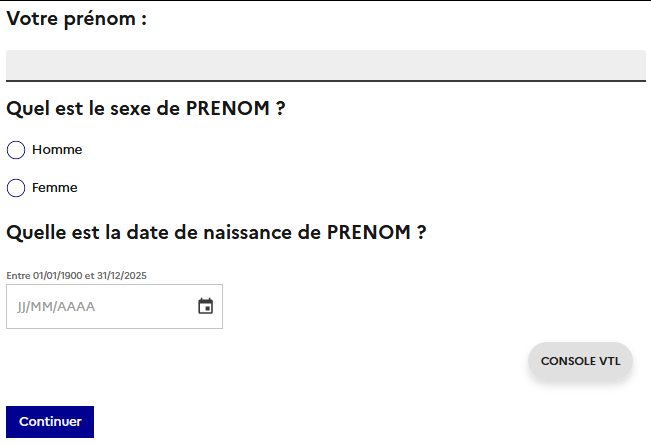Click the 'Entre 01/01/1900 et 31/12/2025' hint
This screenshot has height=445, width=651.
click(x=76, y=276)
